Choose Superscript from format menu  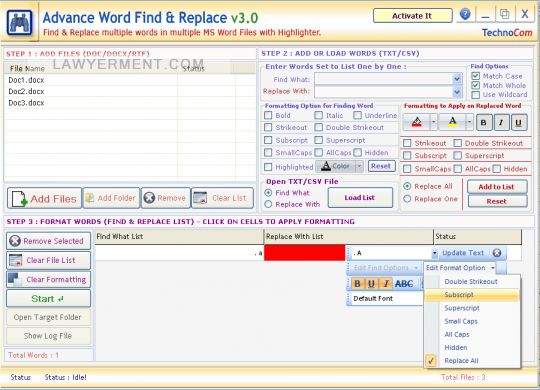pyautogui.click(x=471, y=308)
